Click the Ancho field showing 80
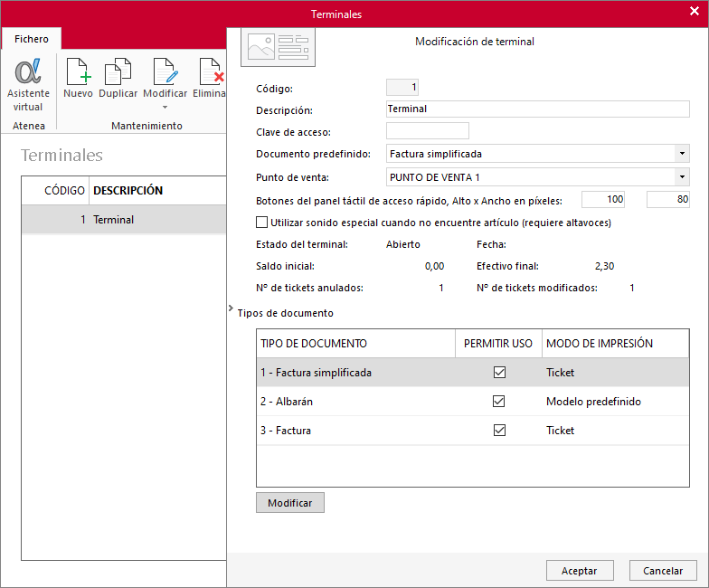Screen dimensions: 709x588 pos(667,199)
